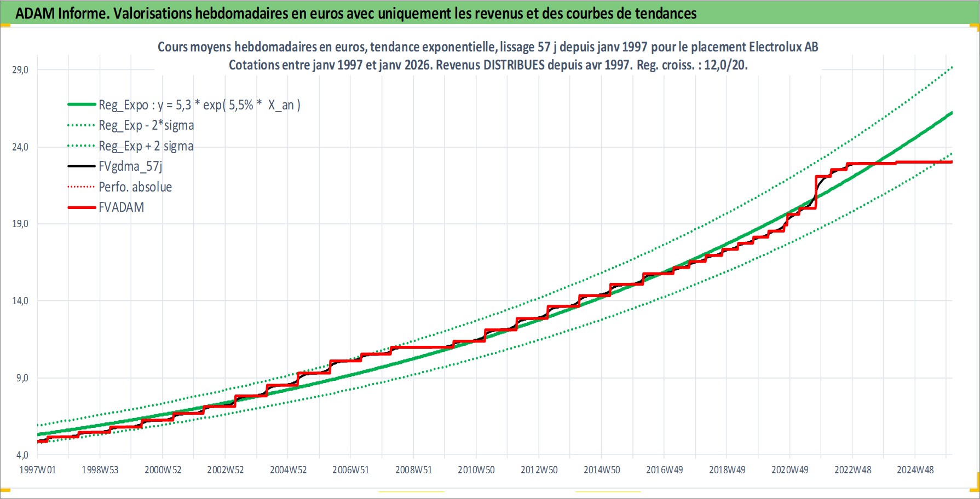This screenshot has height=499, width=980.
Task: Click the x-axis label 2006W51
Action: (x=351, y=470)
